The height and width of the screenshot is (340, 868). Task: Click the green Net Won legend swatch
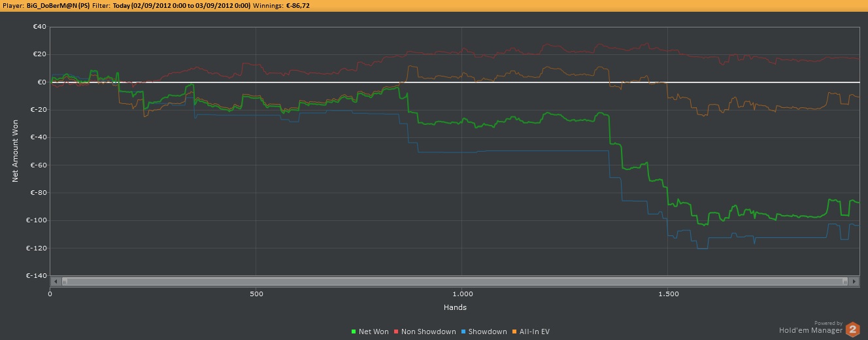[353, 331]
